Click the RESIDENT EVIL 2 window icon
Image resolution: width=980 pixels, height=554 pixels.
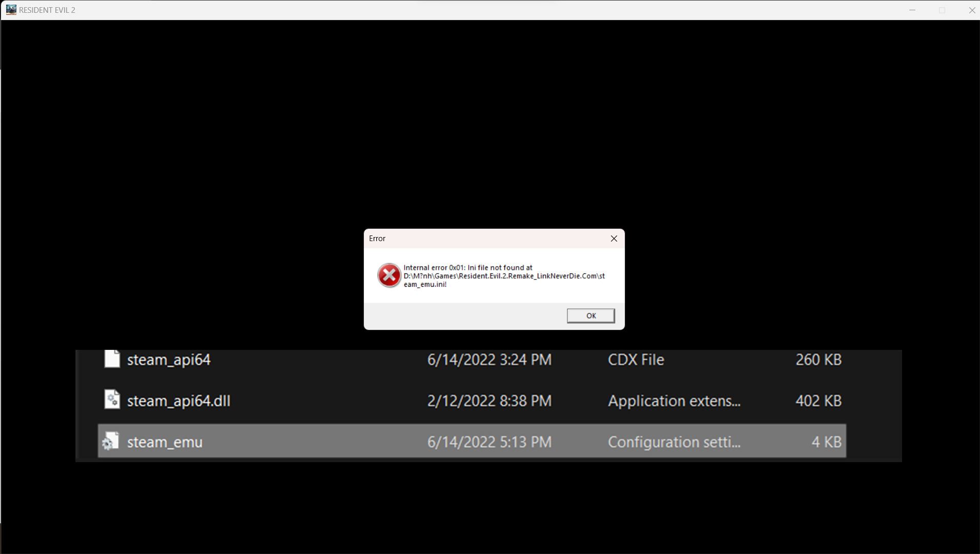pos(11,10)
